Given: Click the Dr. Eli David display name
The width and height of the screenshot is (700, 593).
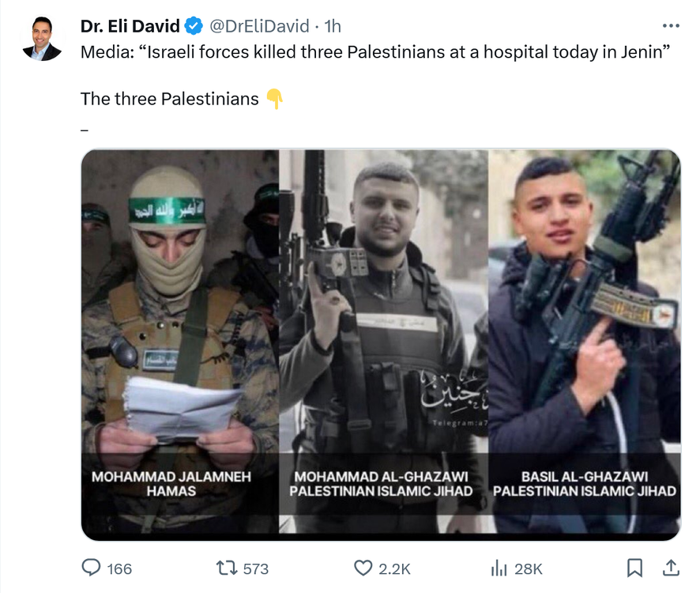Looking at the screenshot, I should 130,26.
